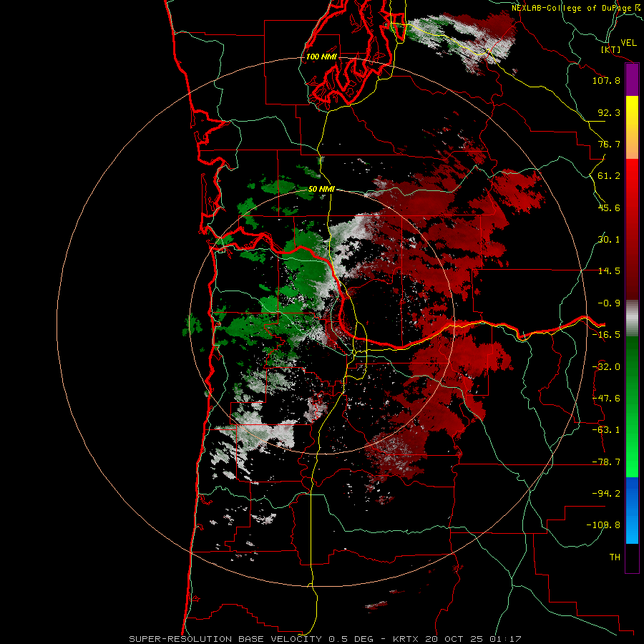The width and height of the screenshot is (644, 644).
Task: Click the -0.9 velocity legend value
Action: pyautogui.click(x=609, y=303)
